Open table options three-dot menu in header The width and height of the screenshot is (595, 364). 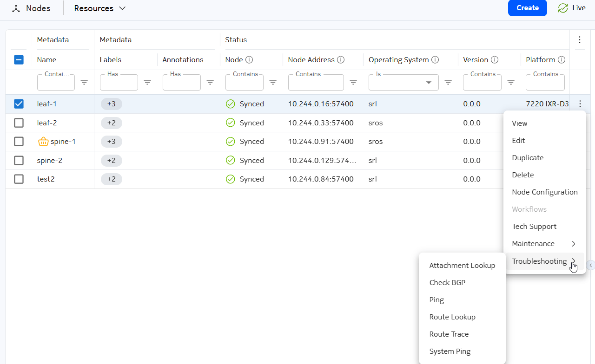[x=580, y=40]
